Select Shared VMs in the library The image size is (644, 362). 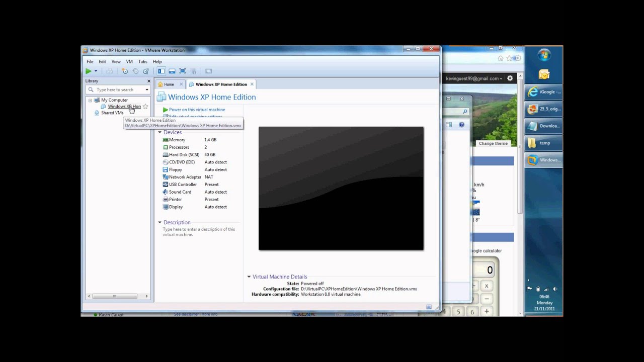click(112, 113)
